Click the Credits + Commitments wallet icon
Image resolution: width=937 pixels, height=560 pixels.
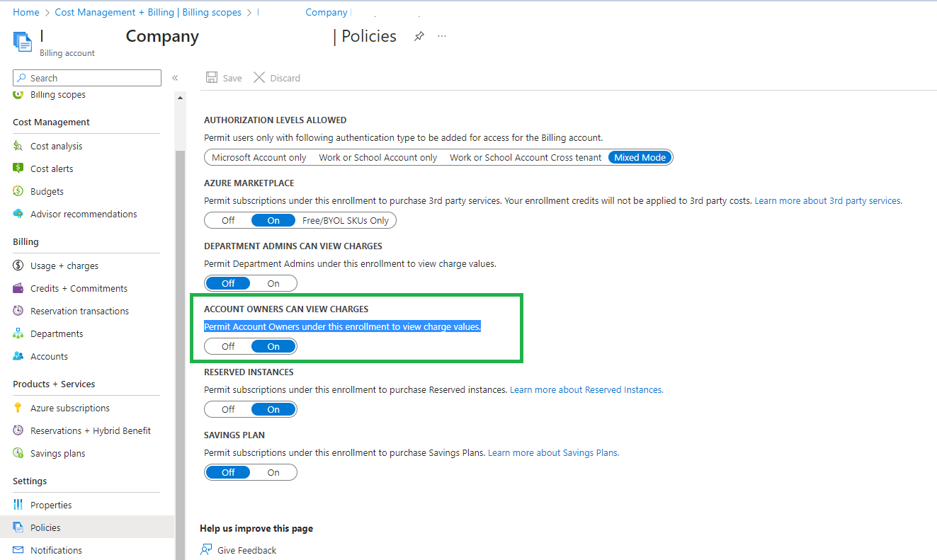[x=18, y=288]
